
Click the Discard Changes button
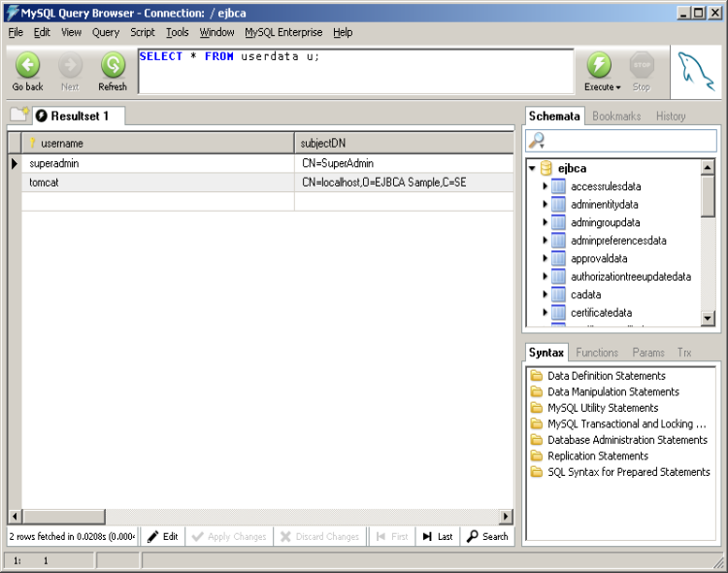[320, 537]
